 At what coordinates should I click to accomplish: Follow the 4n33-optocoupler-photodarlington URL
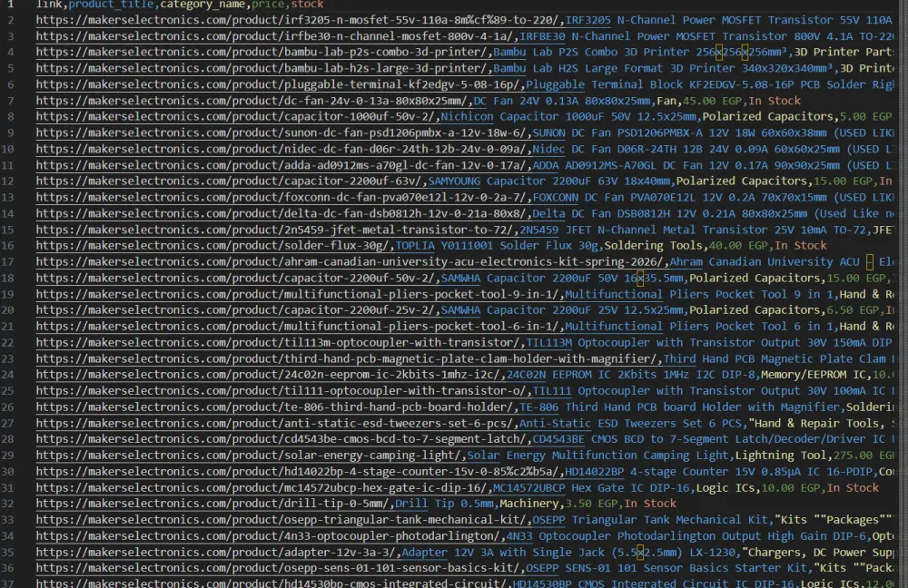pyautogui.click(x=270, y=536)
